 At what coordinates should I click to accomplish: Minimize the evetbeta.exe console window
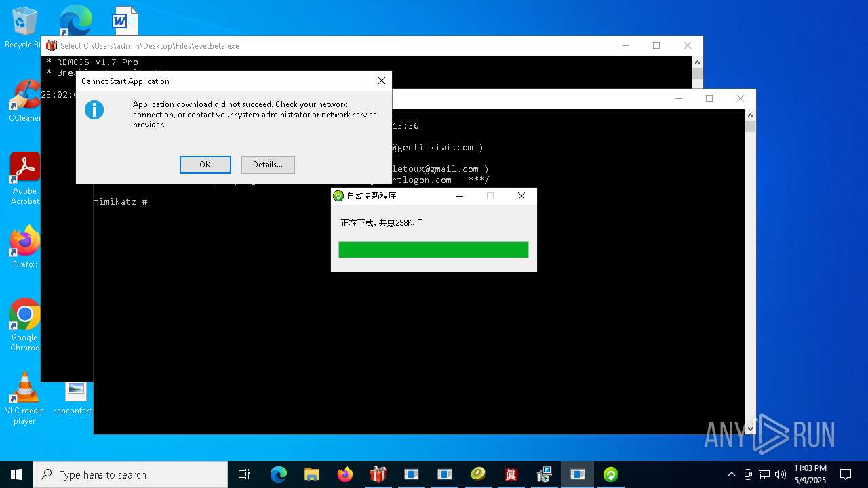(x=625, y=45)
